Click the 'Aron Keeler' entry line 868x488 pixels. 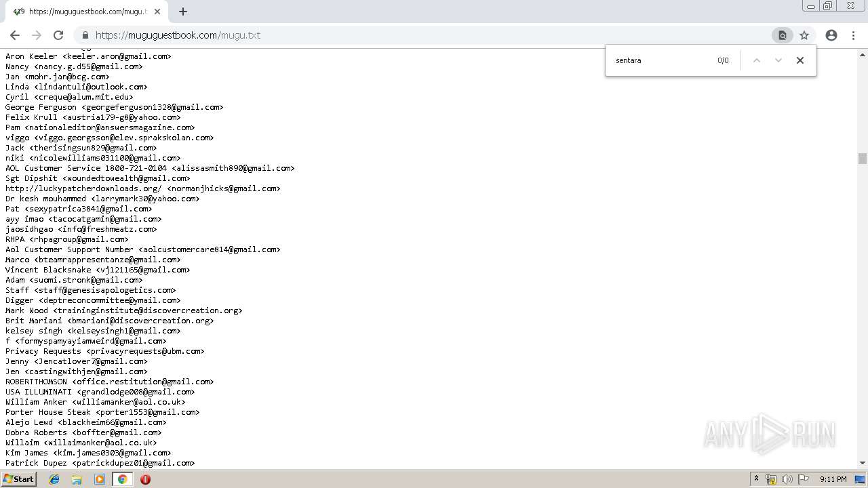click(88, 56)
